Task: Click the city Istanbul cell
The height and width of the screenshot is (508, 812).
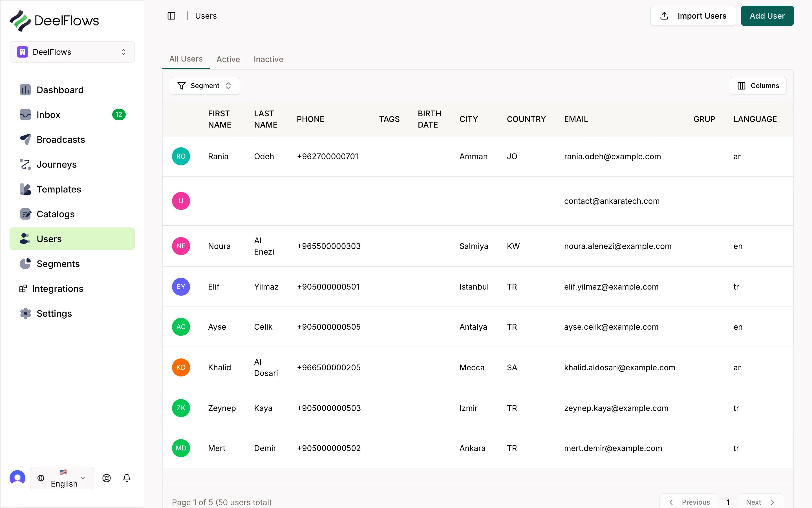Action: tap(474, 286)
